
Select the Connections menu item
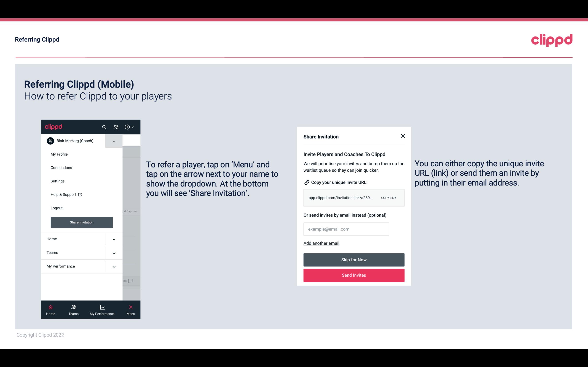coord(61,167)
